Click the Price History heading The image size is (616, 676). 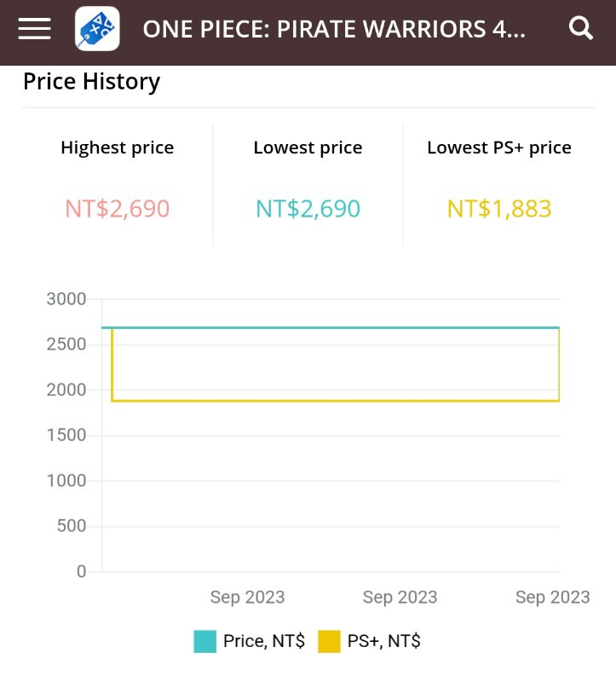(x=91, y=82)
